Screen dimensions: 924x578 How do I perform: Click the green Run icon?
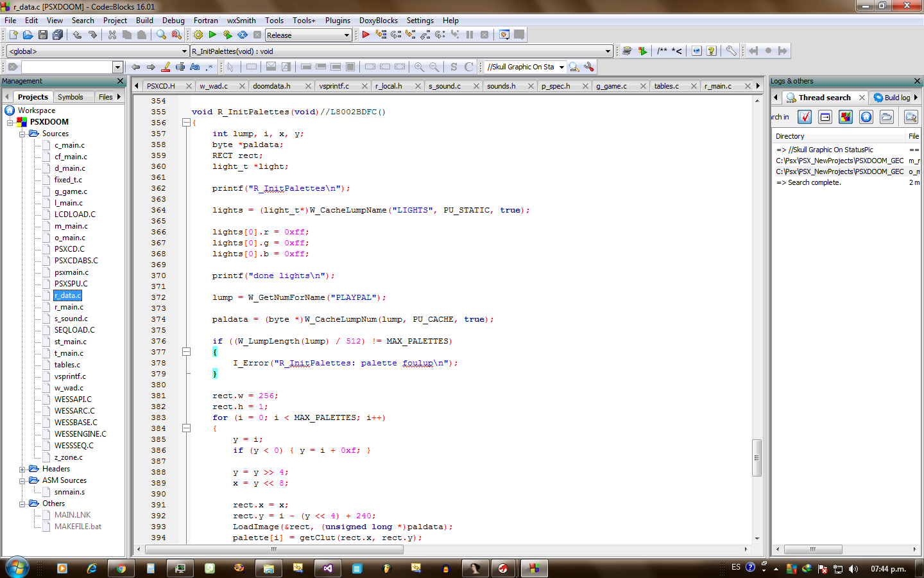[212, 35]
